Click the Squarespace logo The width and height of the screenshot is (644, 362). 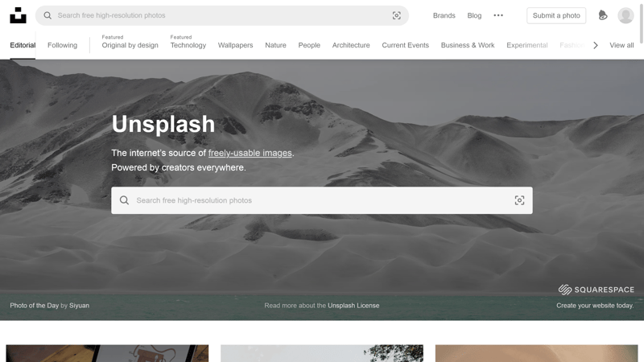596,290
